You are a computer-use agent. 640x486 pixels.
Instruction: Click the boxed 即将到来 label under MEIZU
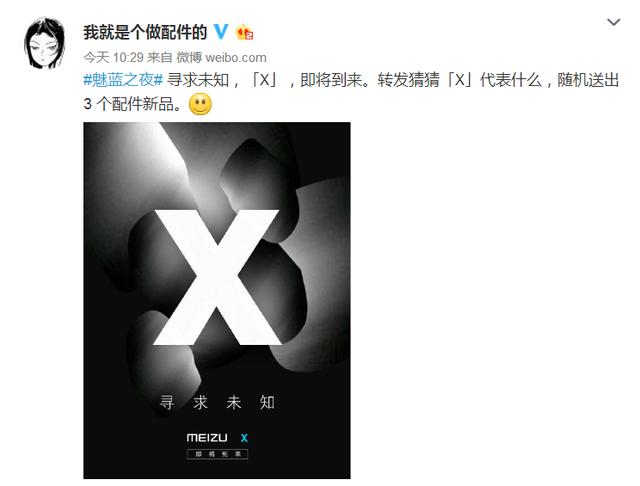click(x=217, y=454)
